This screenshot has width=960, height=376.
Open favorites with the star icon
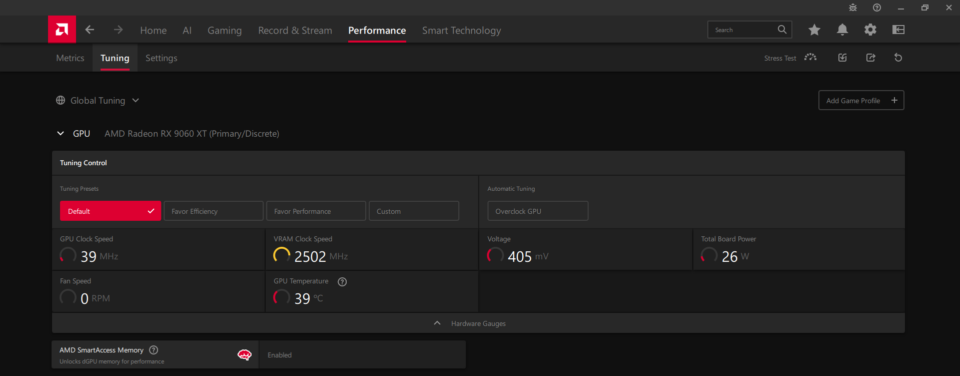click(814, 30)
